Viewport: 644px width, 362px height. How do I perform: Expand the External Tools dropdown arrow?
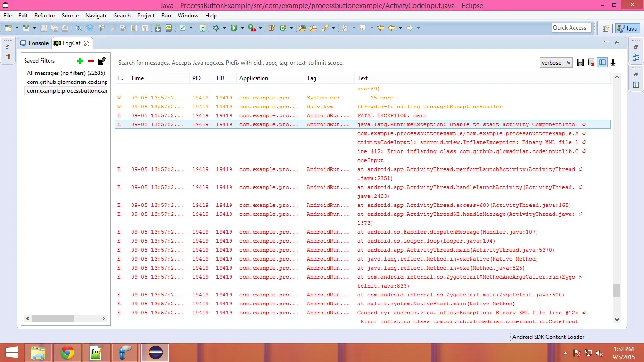(260, 28)
